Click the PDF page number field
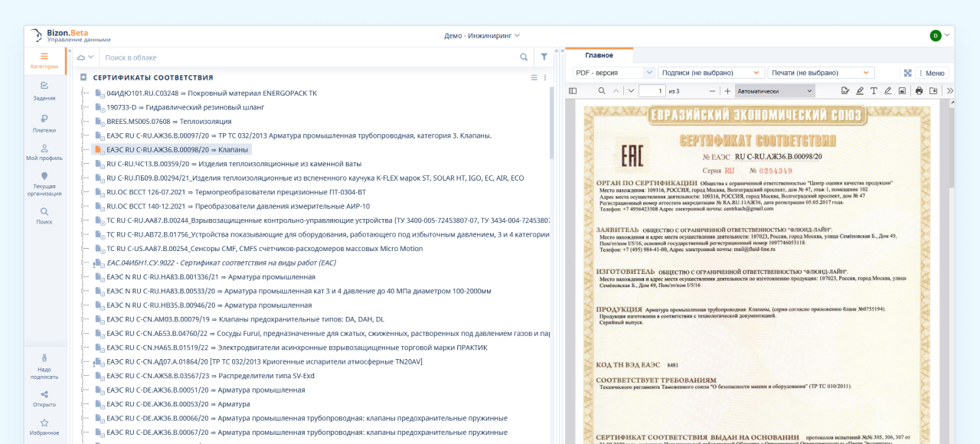 tap(652, 91)
